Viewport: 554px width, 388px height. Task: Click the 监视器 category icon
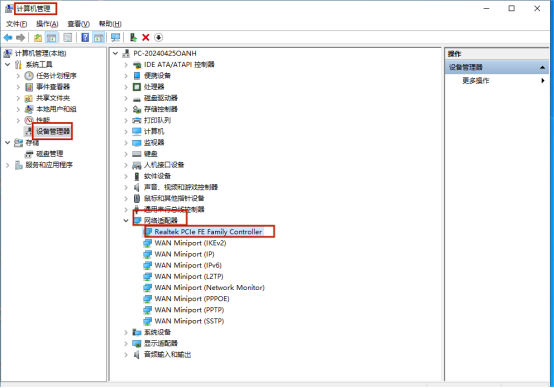pos(137,143)
